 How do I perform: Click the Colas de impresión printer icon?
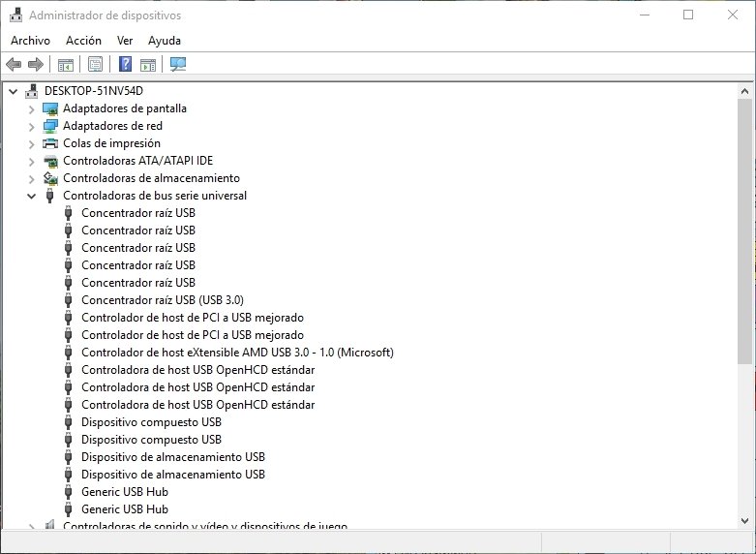(50, 143)
